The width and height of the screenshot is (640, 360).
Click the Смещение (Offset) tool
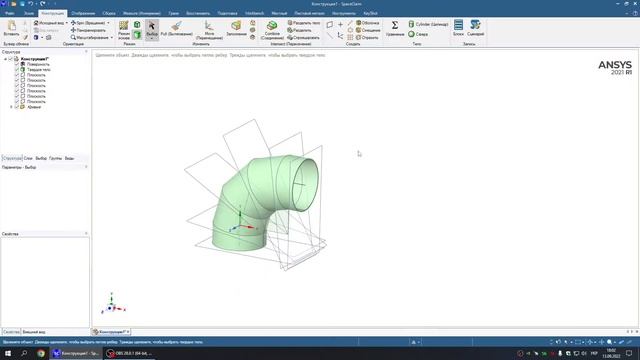tap(368, 30)
